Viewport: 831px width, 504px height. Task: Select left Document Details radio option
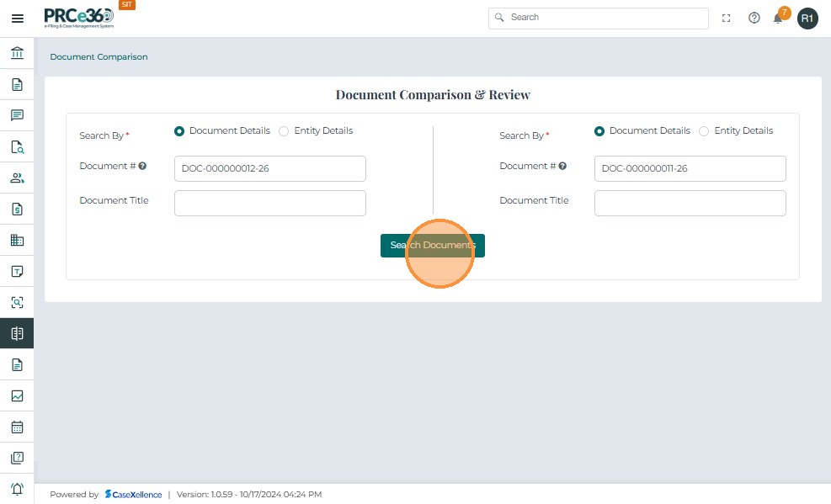pos(179,131)
